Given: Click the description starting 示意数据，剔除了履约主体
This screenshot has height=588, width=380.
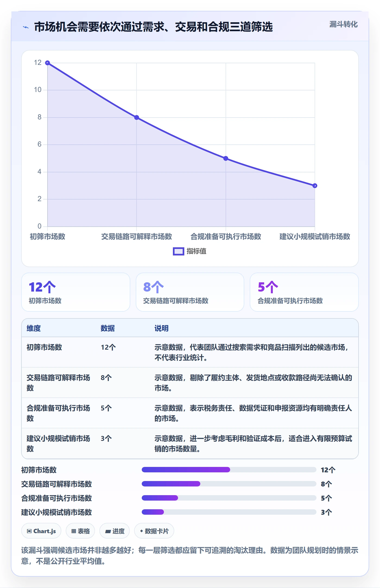Looking at the screenshot, I should [253, 383].
